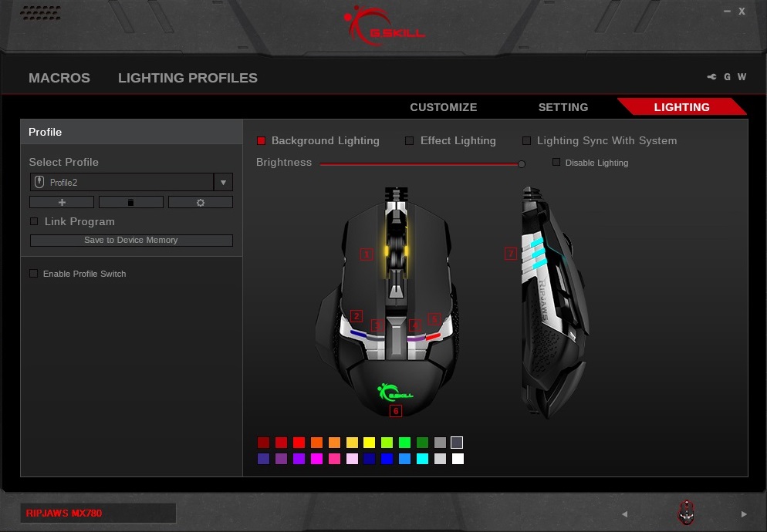The height and width of the screenshot is (532, 767).
Task: Toggle Link Program checkbox
Action: coord(34,221)
